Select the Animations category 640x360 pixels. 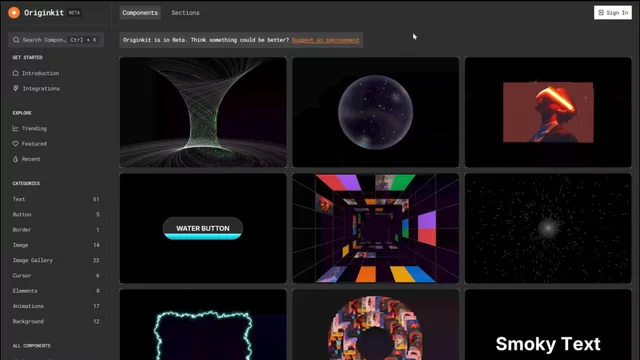(56, 306)
